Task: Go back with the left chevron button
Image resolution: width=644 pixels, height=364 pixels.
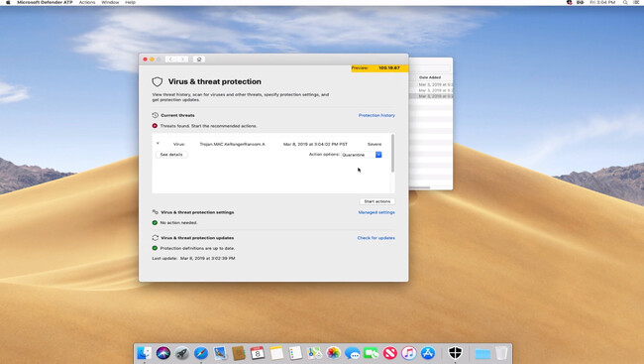Action: click(170, 60)
